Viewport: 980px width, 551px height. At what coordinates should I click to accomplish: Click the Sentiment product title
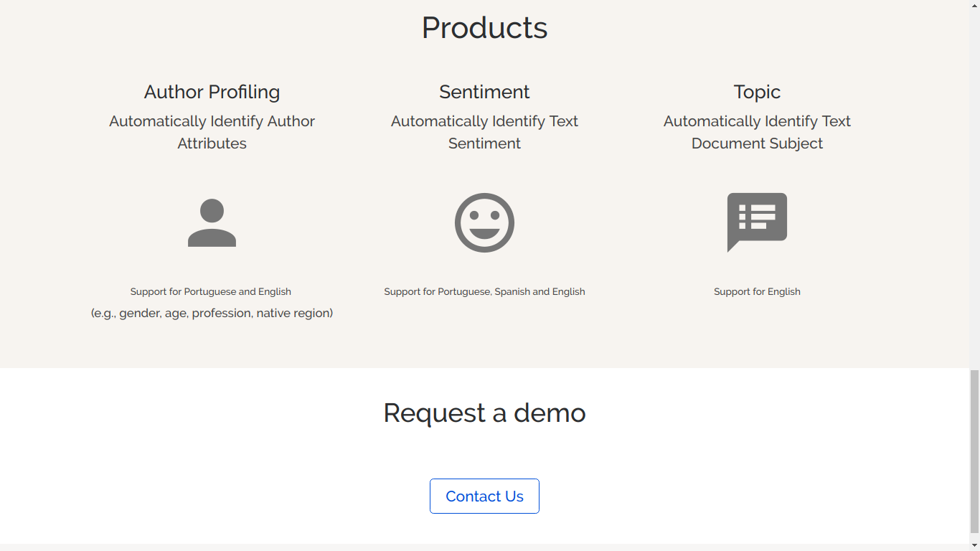484,92
